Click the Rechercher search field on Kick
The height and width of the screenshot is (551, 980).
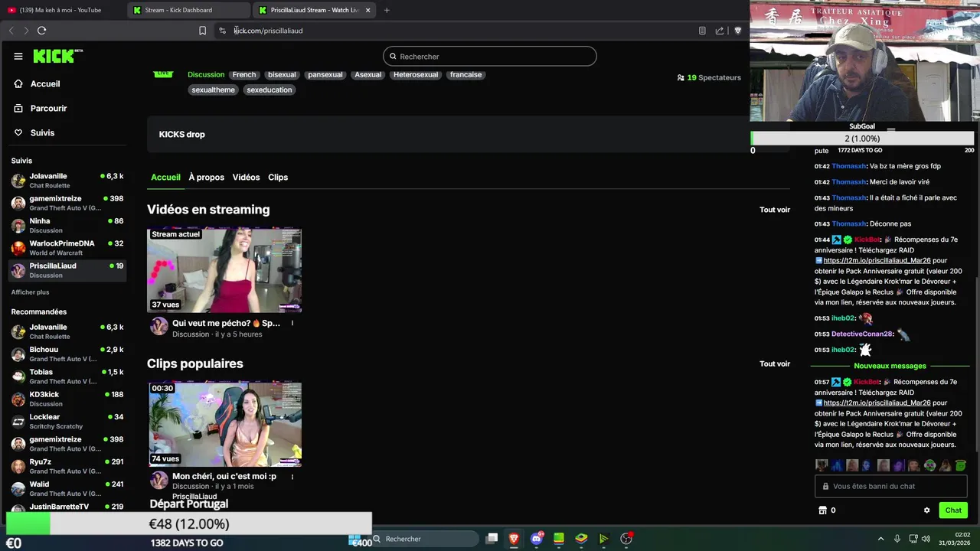[x=490, y=56]
